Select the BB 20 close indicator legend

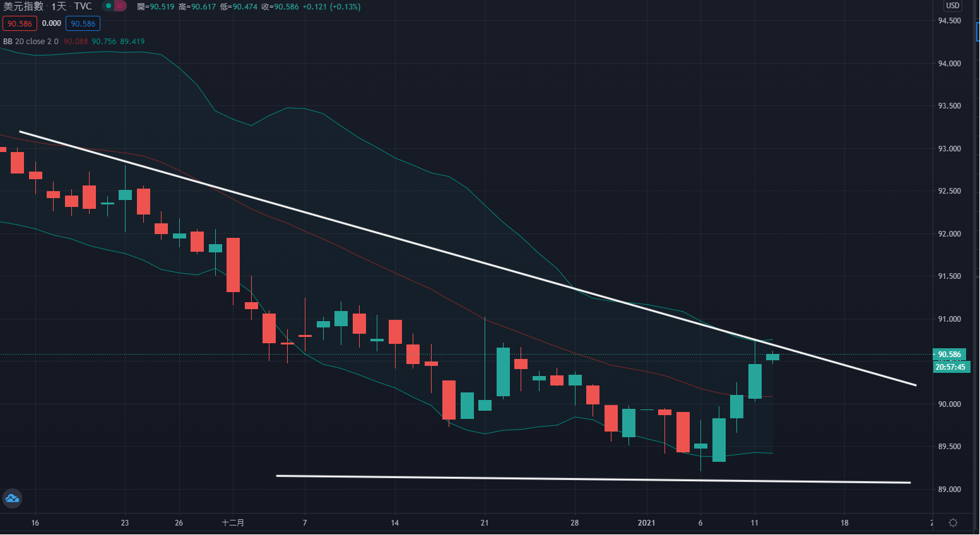click(30, 42)
